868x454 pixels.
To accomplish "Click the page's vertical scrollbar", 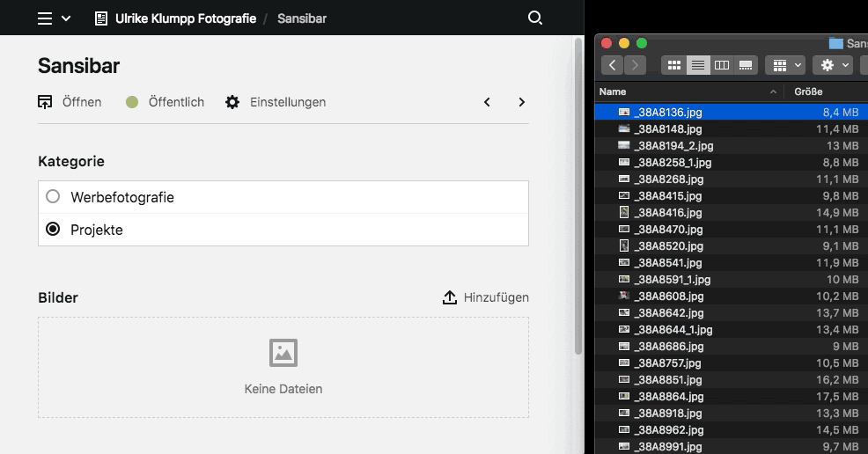I will (577, 194).
